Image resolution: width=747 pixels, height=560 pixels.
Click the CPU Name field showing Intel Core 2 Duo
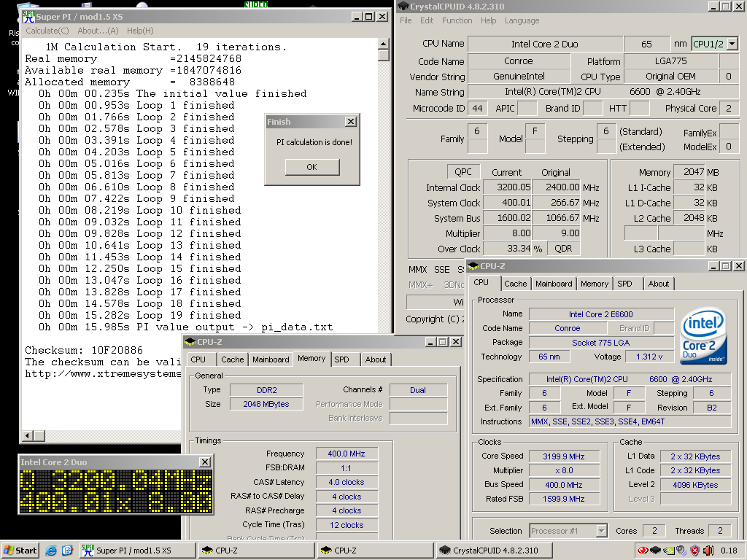pos(545,44)
